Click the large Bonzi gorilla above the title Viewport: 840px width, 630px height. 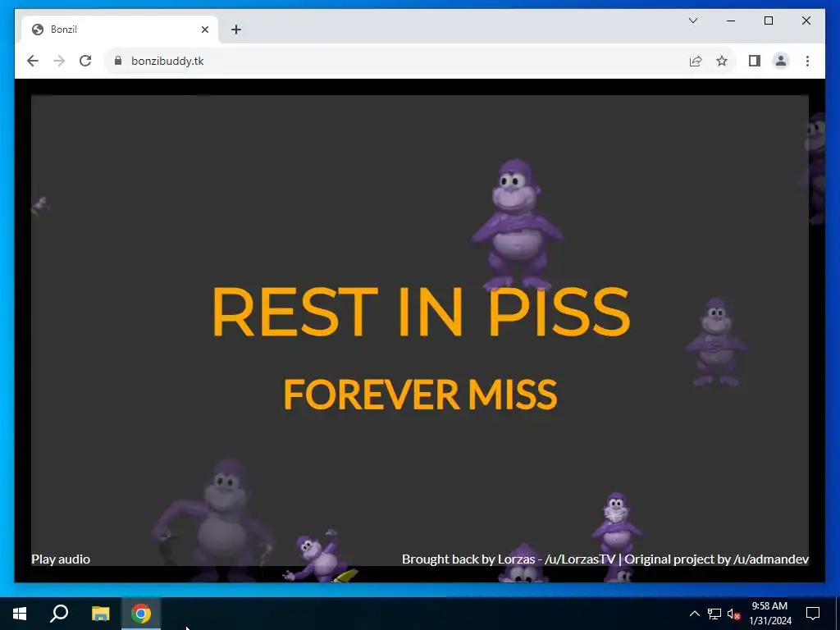tap(517, 224)
